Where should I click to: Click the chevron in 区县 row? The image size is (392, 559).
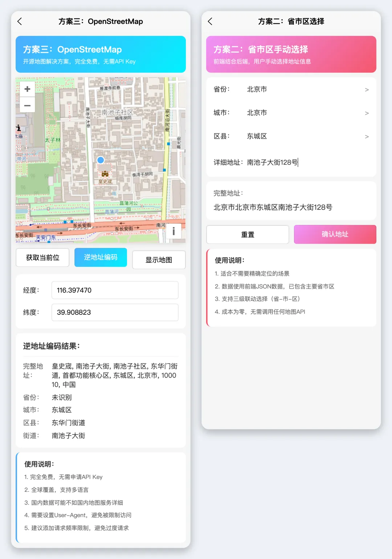point(367,137)
